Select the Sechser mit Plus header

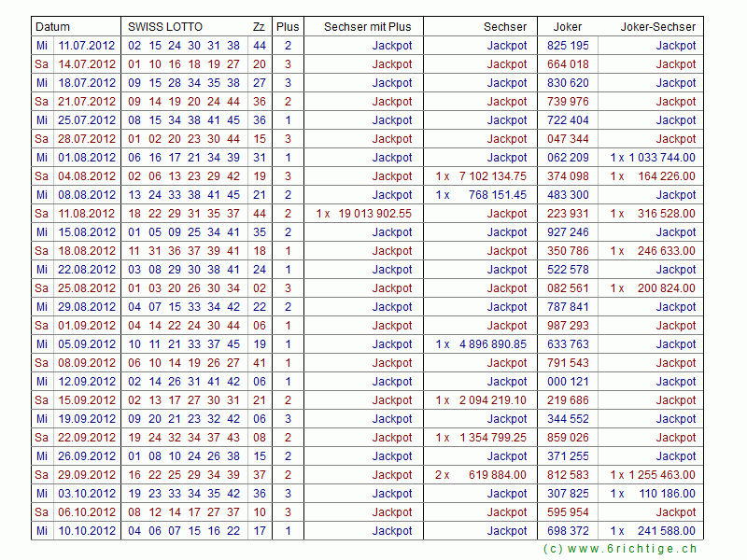(367, 27)
